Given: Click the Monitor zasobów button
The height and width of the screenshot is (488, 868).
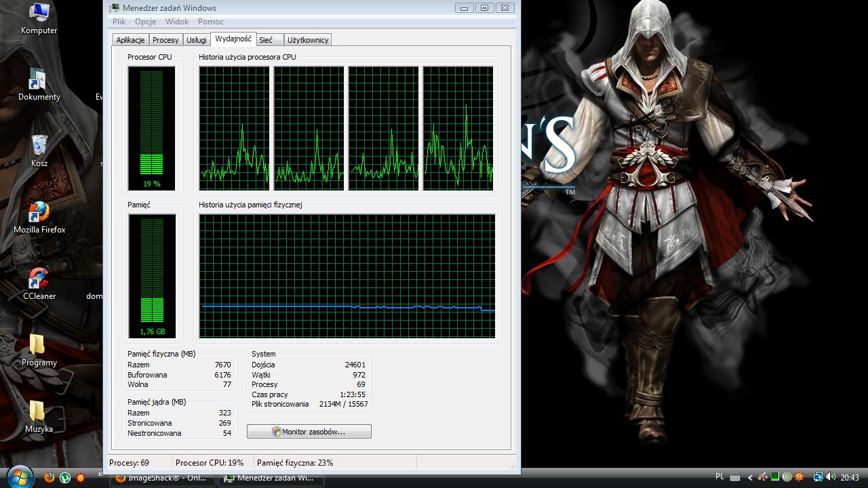Looking at the screenshot, I should tap(309, 431).
